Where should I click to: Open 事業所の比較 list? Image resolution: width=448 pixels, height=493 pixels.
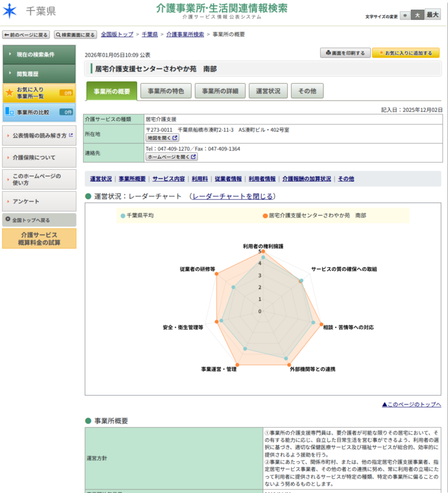[39, 112]
